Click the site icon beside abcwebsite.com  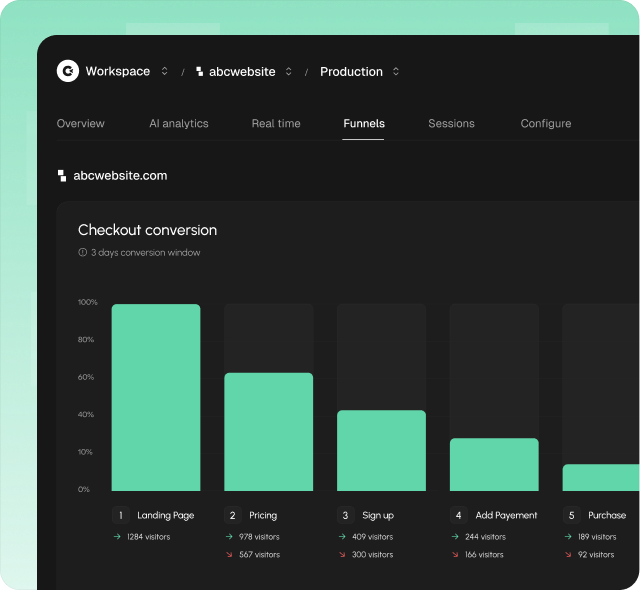pos(62,176)
